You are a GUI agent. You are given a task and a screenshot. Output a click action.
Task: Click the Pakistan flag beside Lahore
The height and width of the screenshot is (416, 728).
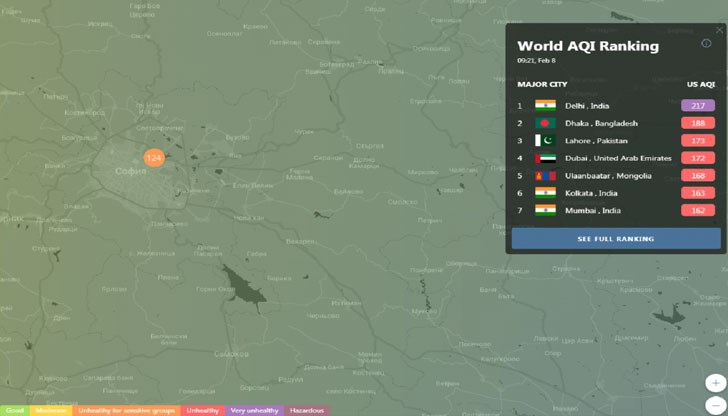click(x=545, y=141)
